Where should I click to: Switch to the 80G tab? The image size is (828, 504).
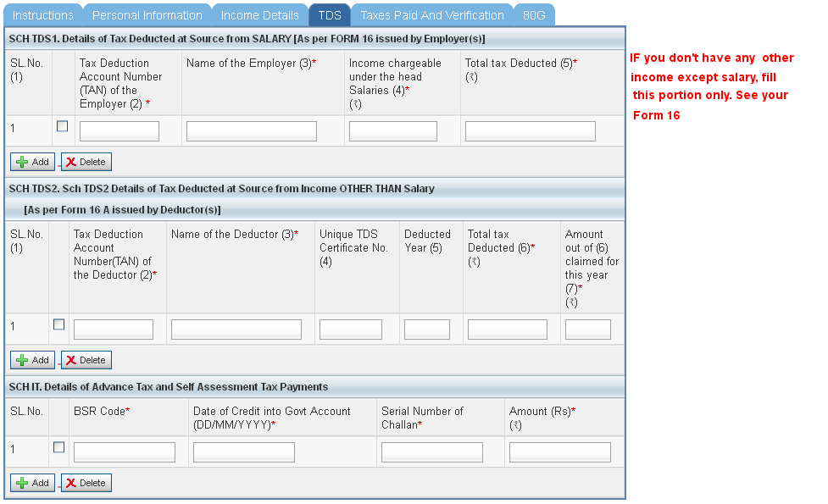coord(534,14)
